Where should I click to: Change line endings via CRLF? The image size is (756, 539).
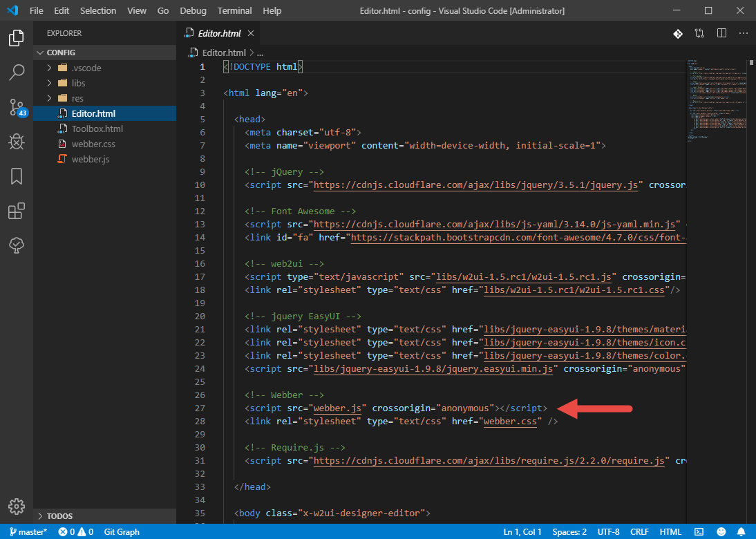[x=639, y=532]
